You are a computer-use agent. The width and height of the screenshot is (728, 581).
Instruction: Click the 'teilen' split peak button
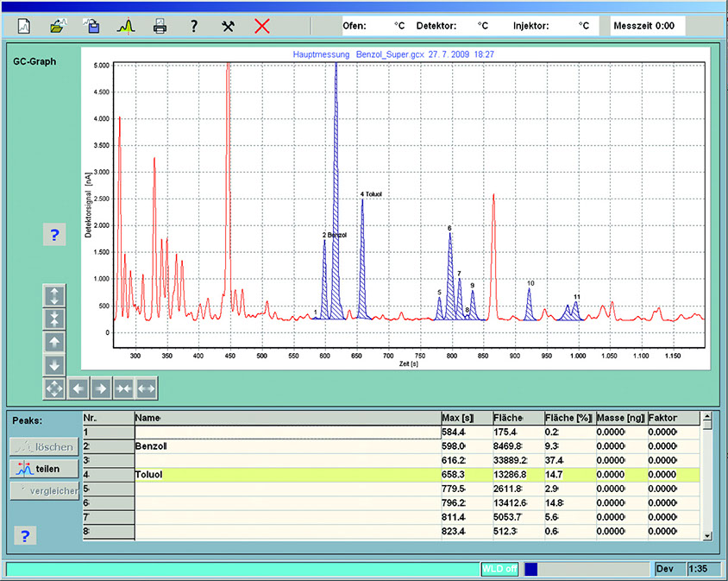(x=44, y=469)
